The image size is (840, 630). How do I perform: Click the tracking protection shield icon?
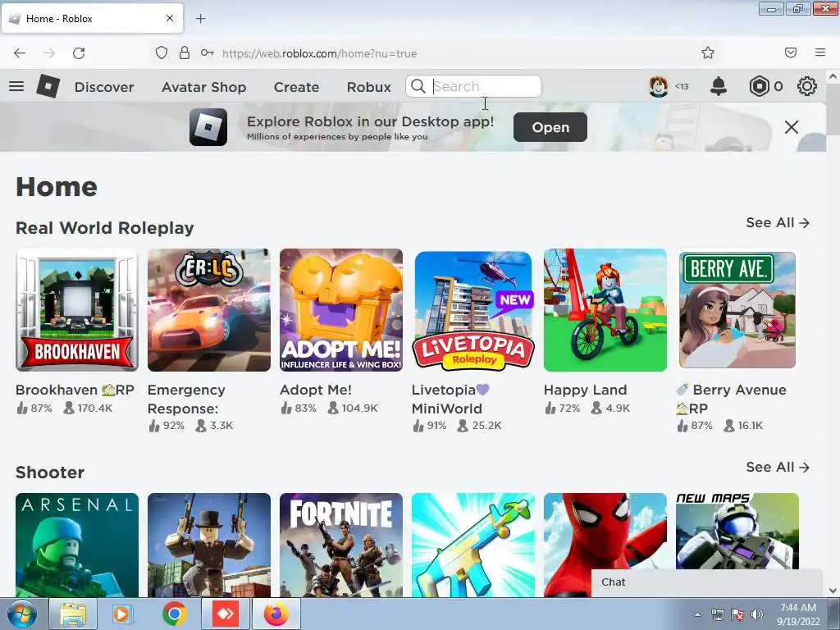click(x=162, y=52)
